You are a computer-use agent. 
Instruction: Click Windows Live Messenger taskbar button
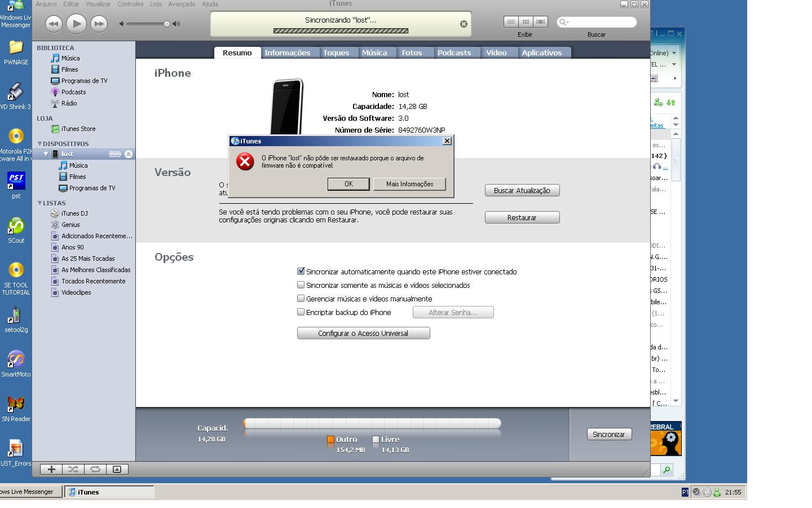pyautogui.click(x=30, y=492)
